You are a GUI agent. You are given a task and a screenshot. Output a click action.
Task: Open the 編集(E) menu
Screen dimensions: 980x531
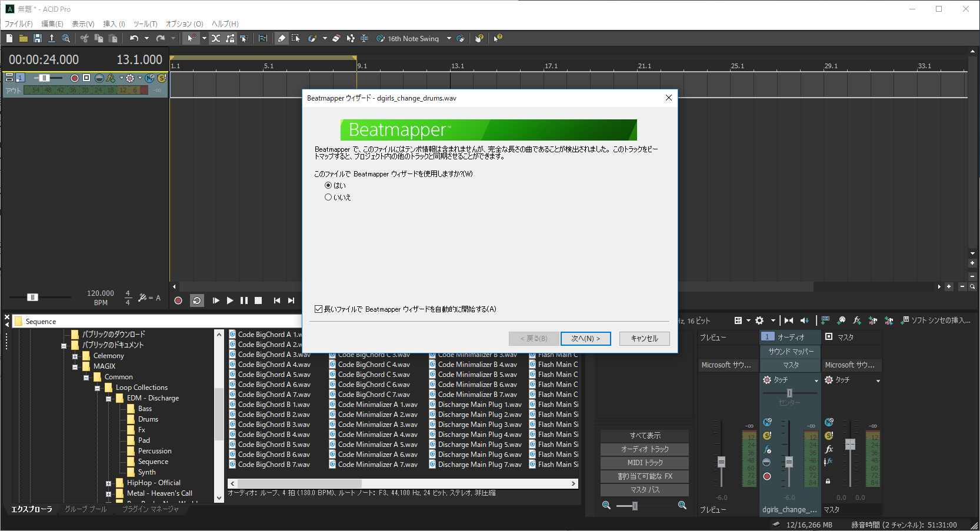point(52,24)
